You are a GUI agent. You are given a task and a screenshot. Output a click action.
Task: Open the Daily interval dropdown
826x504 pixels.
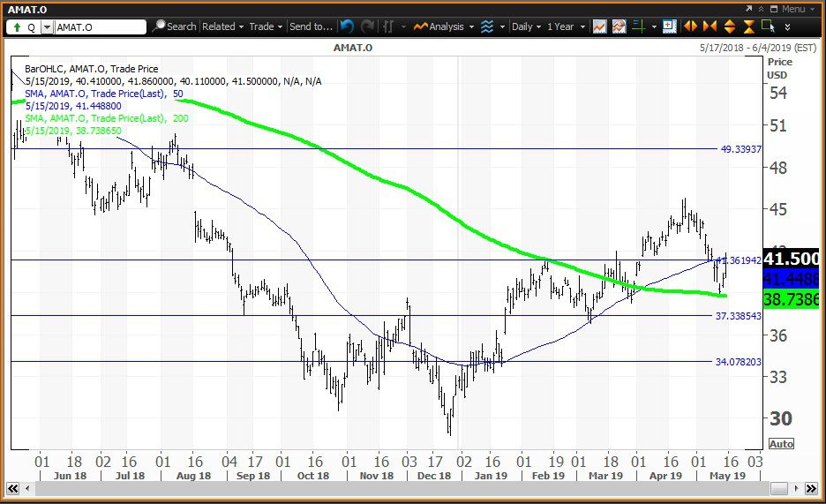[526, 26]
